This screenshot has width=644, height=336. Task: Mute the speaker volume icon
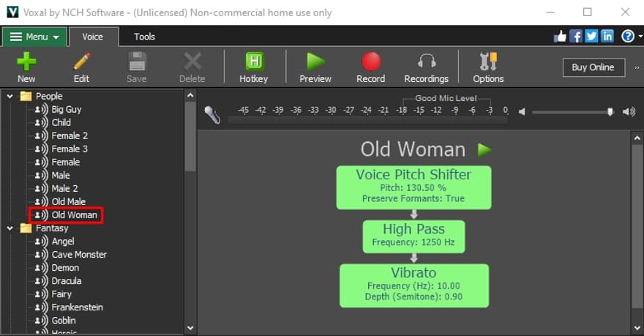point(522,111)
